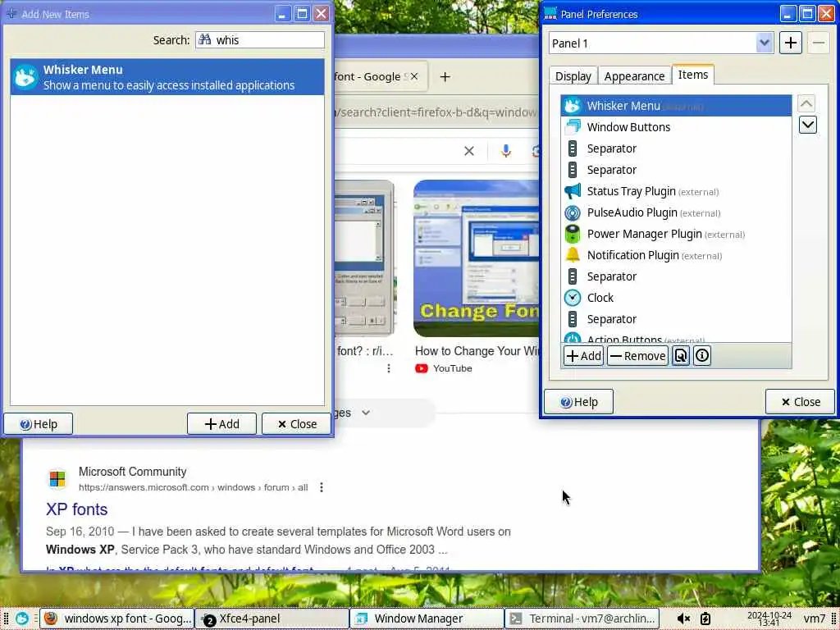Click muted volume icon in tray

683,619
